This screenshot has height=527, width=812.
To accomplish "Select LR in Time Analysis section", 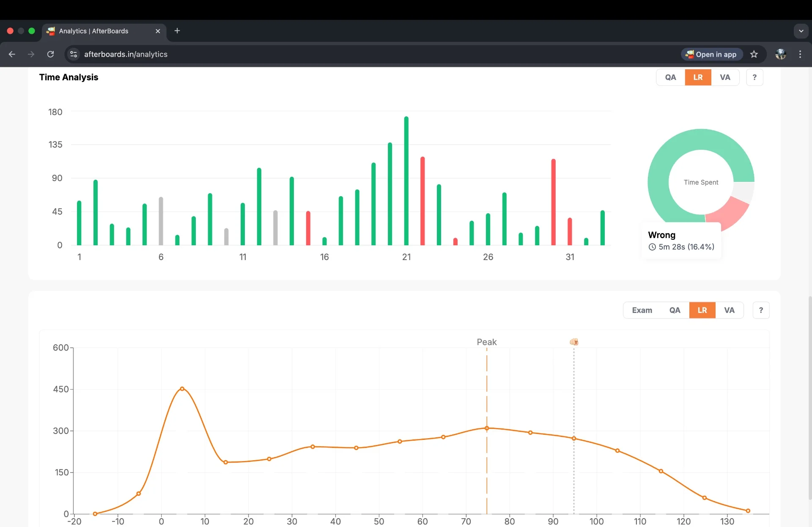I will 698,77.
